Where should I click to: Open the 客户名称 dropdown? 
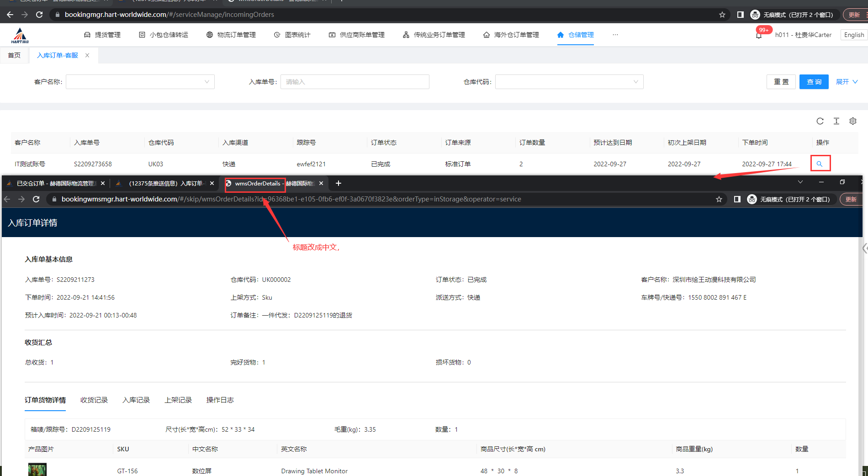pyautogui.click(x=140, y=82)
